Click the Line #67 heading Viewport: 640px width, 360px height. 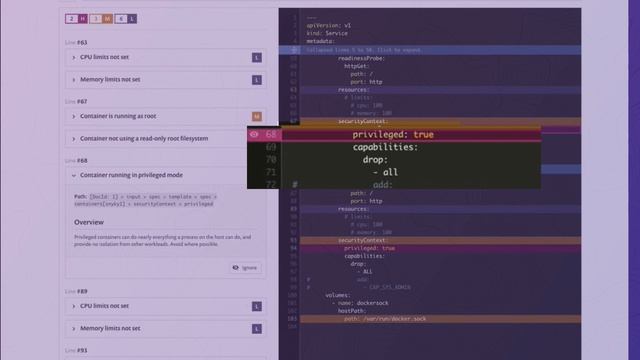coord(76,102)
